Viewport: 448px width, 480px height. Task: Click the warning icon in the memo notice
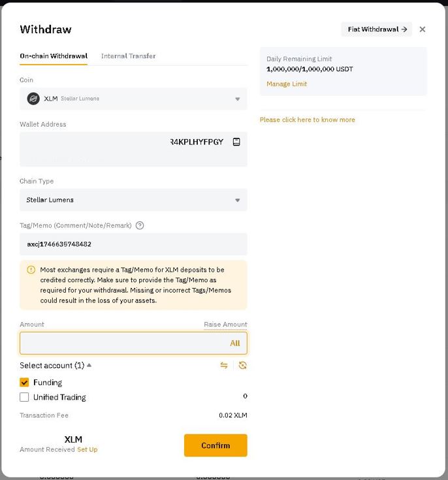pyautogui.click(x=31, y=270)
